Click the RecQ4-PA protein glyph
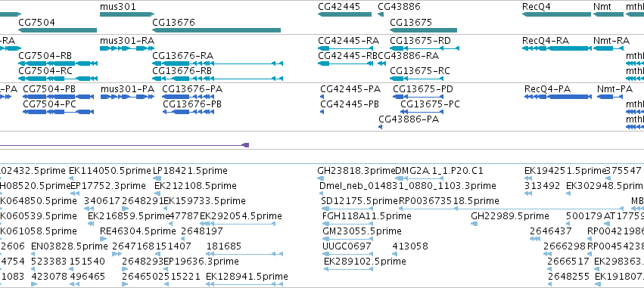Viewport: 644px width, 288px height. tap(558, 97)
